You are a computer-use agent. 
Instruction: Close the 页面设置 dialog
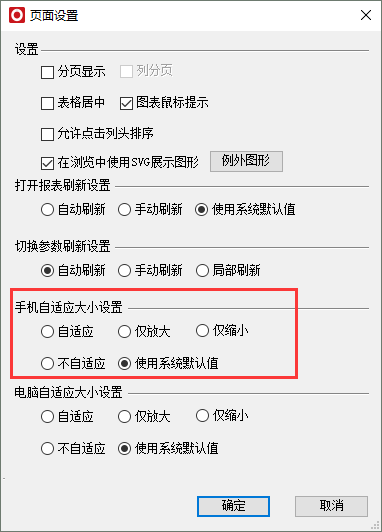click(366, 15)
